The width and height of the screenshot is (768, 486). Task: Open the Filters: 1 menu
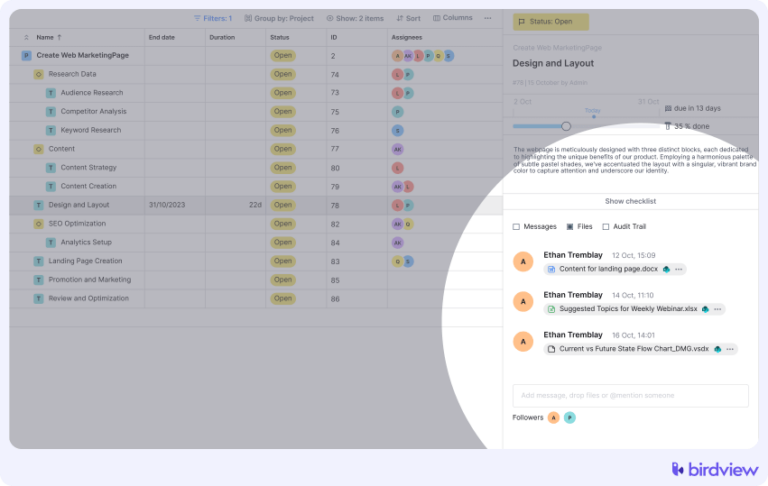213,18
